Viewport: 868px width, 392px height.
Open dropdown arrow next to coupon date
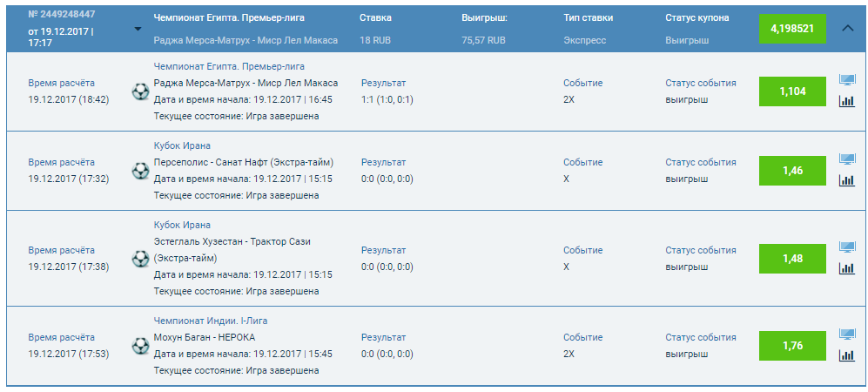coord(138,29)
